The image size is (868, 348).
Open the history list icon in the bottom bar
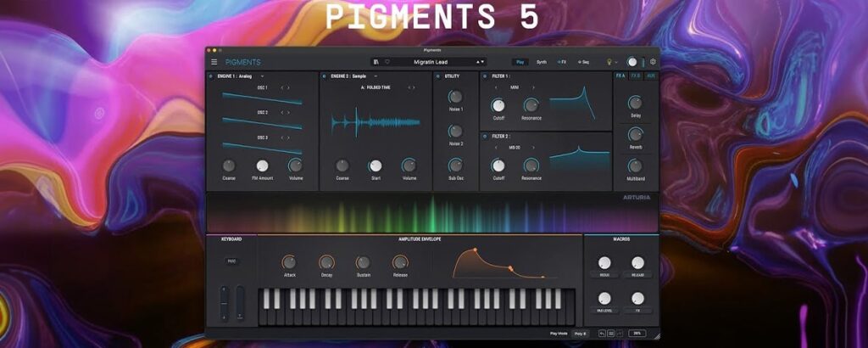point(610,334)
